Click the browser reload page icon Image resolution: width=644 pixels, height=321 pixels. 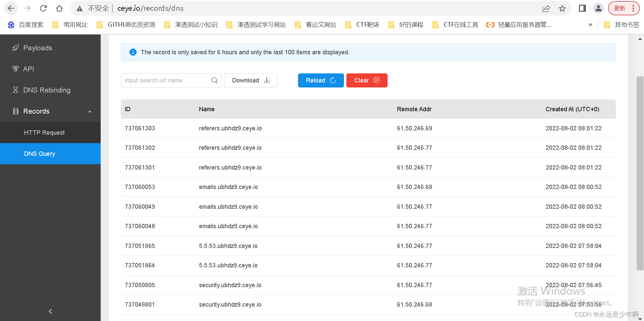click(x=43, y=8)
